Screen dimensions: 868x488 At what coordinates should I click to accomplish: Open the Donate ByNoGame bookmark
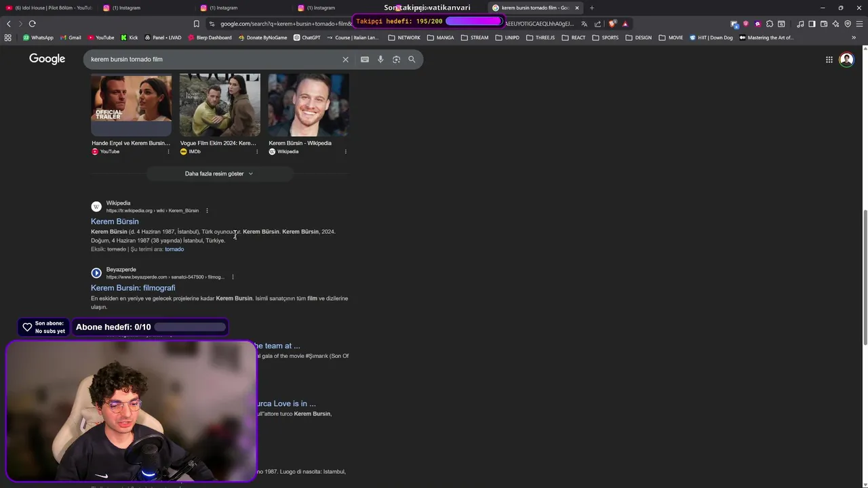click(x=262, y=38)
